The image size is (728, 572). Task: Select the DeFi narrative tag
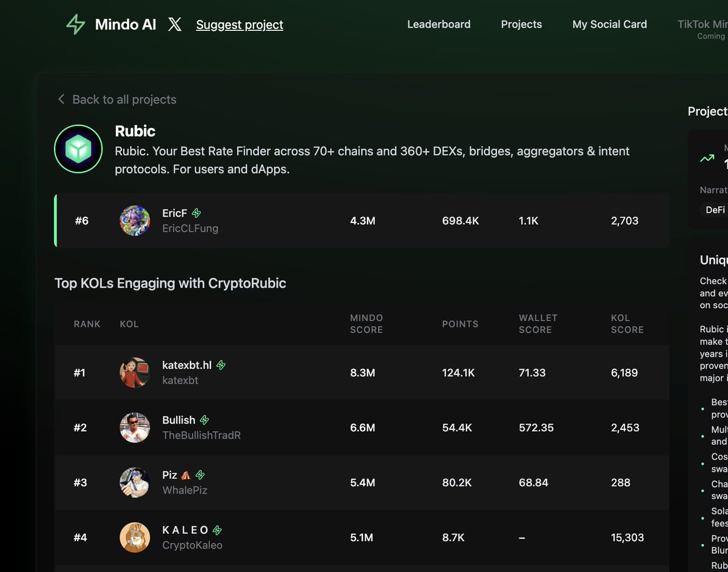click(x=715, y=209)
